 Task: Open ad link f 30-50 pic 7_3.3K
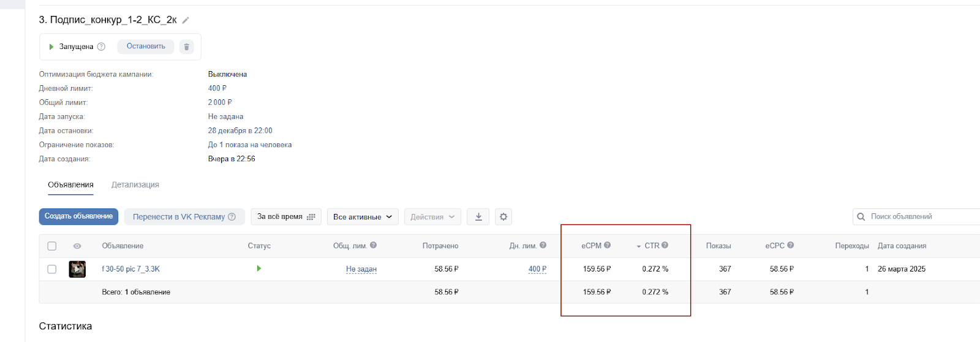130,269
